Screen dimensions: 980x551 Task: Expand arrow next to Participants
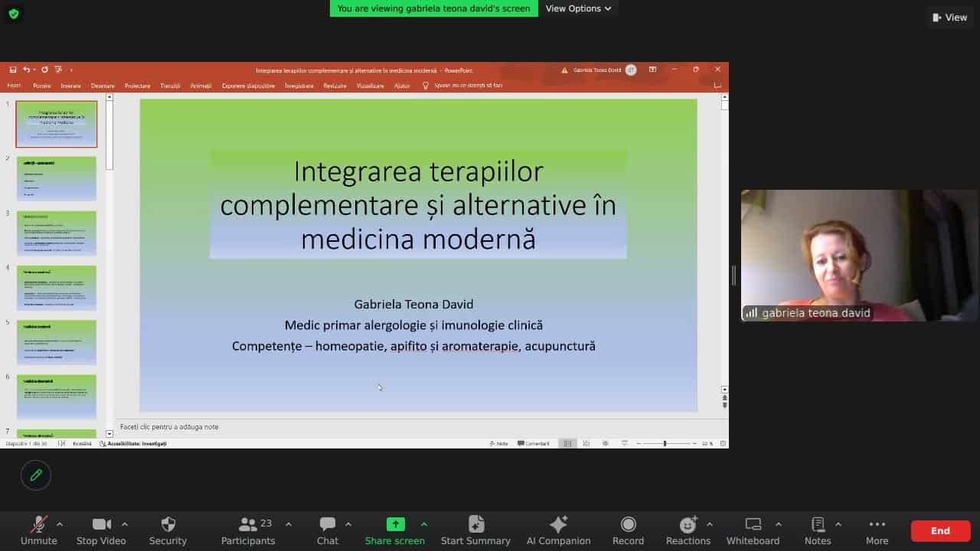(288, 524)
